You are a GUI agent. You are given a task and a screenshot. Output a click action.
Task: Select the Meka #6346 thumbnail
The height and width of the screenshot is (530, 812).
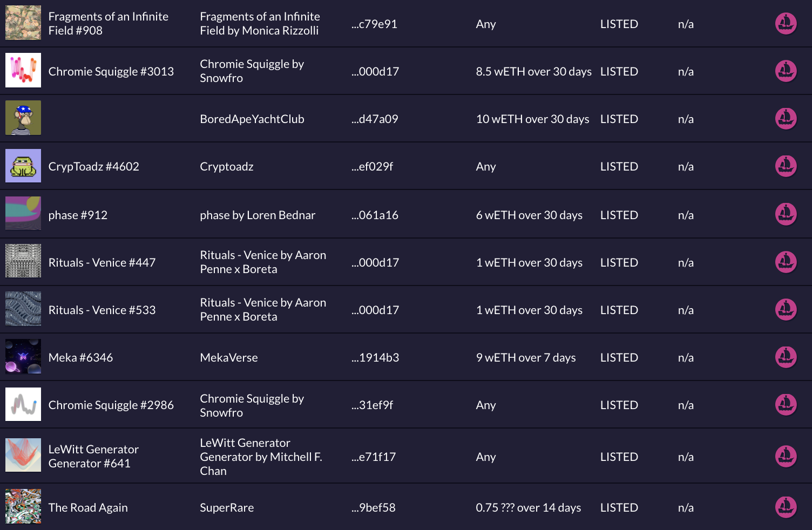coord(23,356)
